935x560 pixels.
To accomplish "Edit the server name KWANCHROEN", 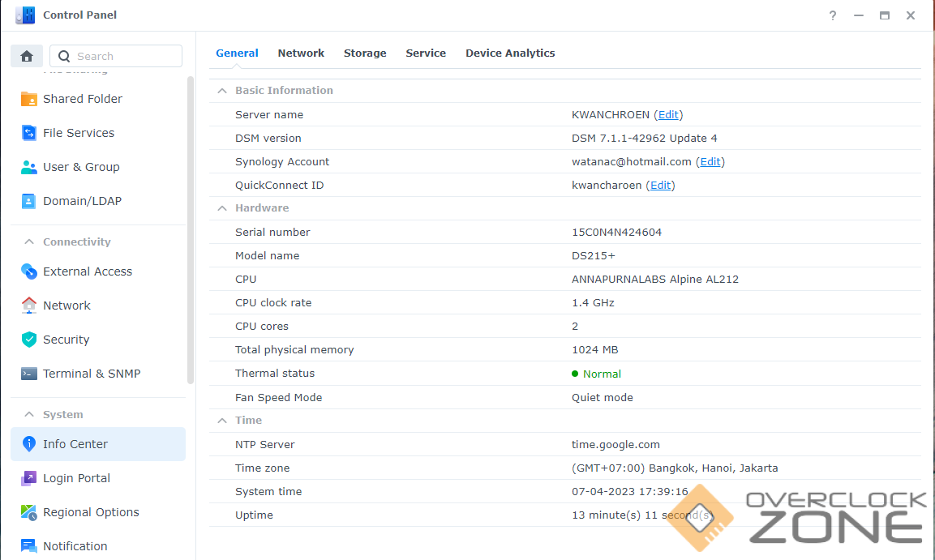I will coord(669,115).
